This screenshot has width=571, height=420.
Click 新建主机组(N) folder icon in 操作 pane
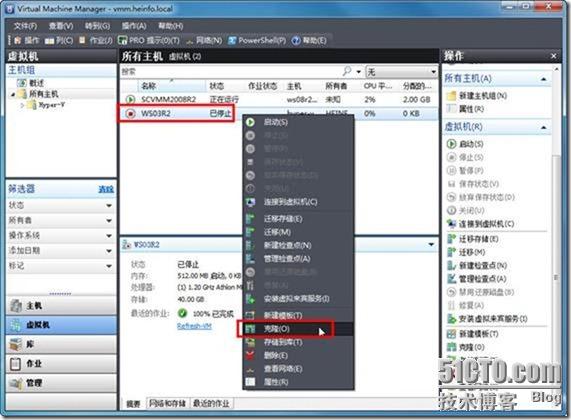point(451,95)
